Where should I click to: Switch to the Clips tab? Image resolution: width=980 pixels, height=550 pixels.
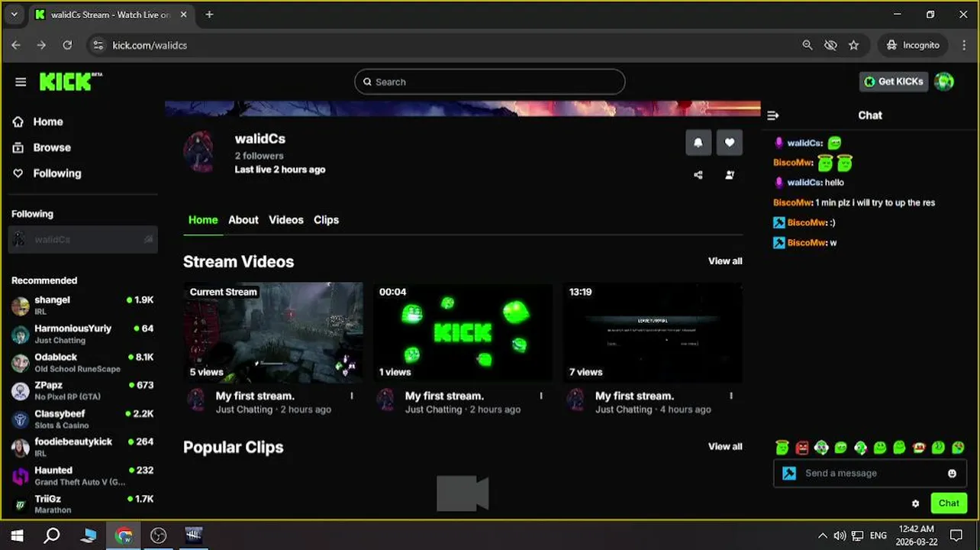point(326,220)
